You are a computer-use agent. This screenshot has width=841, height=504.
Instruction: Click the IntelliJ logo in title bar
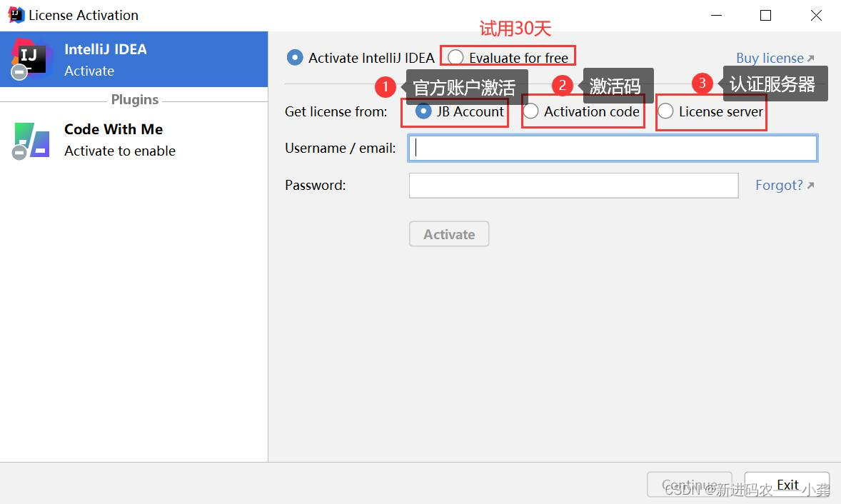click(x=16, y=15)
